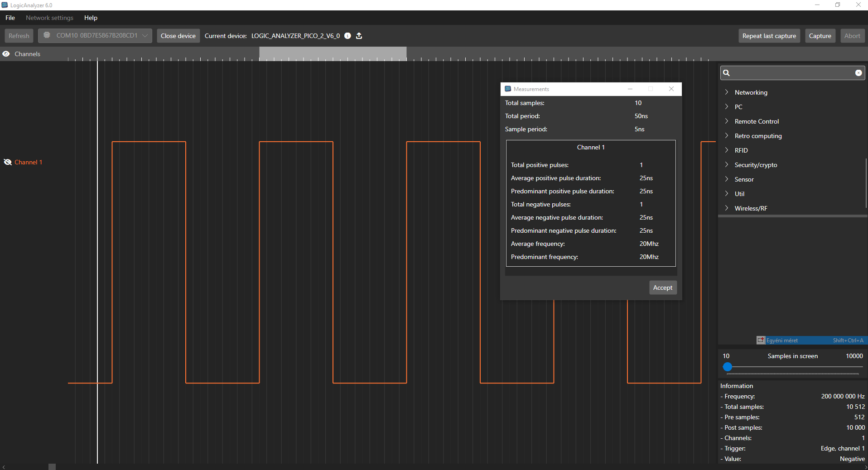Click the LogicAnalyzer app icon in title bar

click(x=5, y=5)
